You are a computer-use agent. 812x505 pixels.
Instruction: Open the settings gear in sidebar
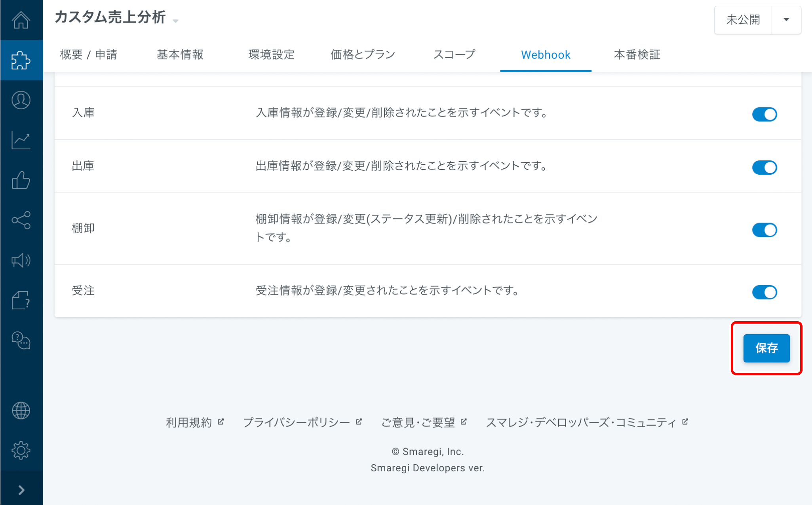tap(21, 450)
